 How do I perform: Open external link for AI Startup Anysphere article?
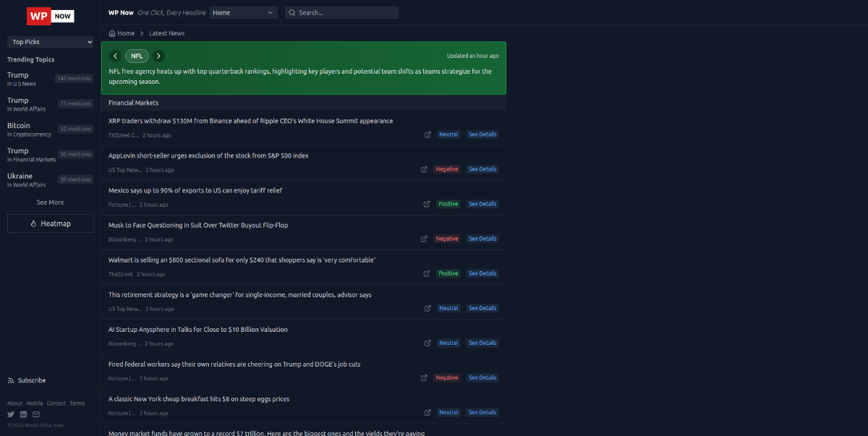tap(427, 343)
